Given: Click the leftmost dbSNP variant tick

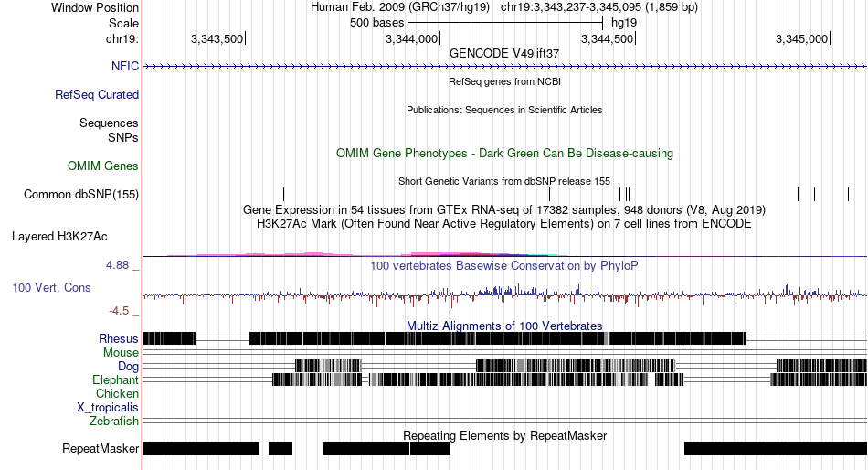Looking at the screenshot, I should coord(283,195).
